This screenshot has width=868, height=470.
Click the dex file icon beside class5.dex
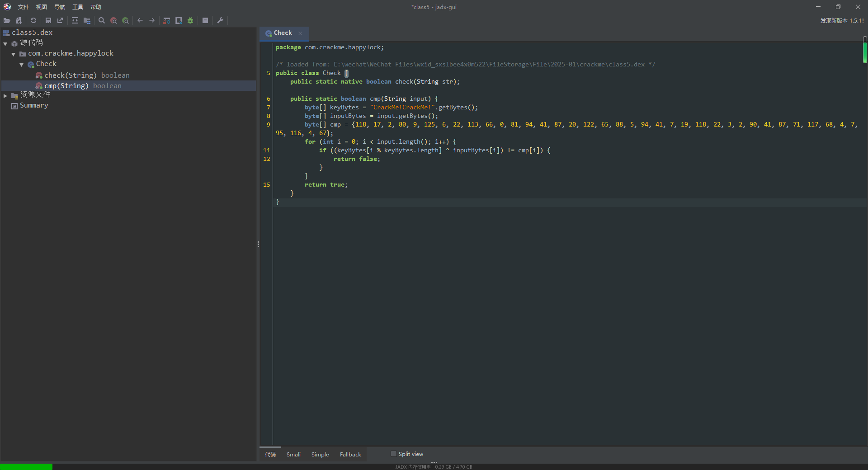coord(6,33)
